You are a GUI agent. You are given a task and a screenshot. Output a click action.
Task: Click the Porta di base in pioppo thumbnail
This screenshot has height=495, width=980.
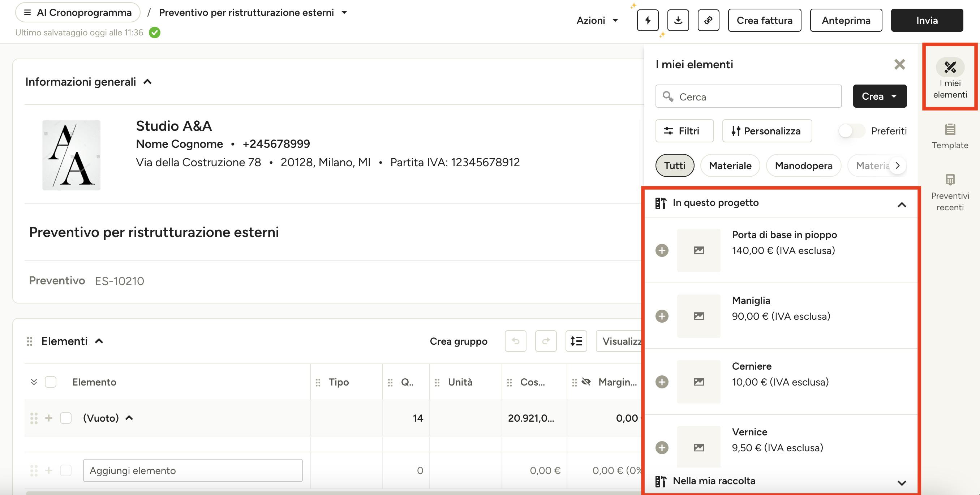[x=699, y=250]
